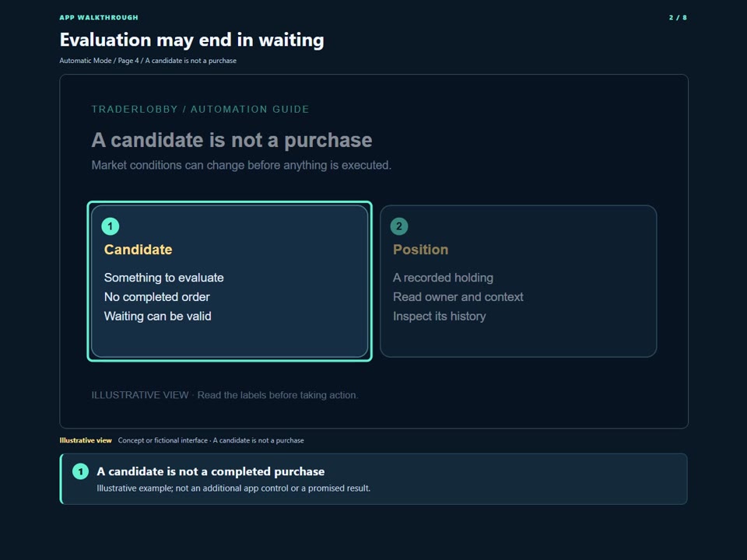Click the 'Read owner and context' line
This screenshot has width=747, height=560.
click(x=458, y=296)
